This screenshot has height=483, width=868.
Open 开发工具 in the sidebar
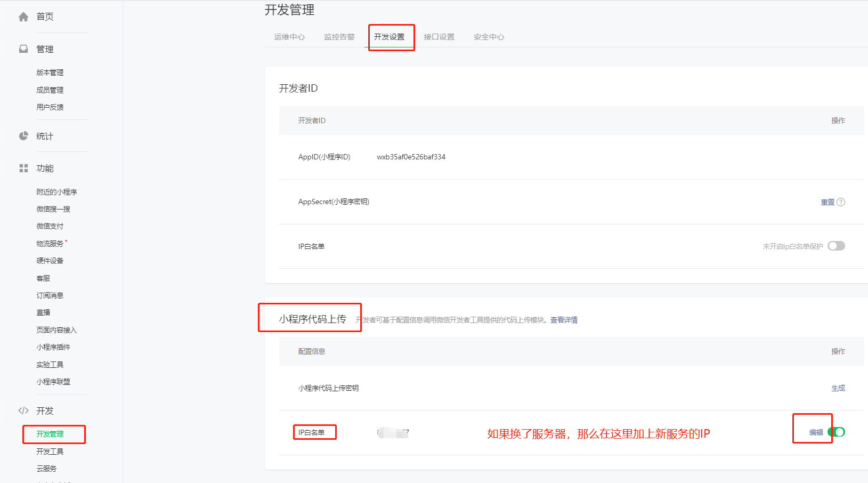point(50,452)
